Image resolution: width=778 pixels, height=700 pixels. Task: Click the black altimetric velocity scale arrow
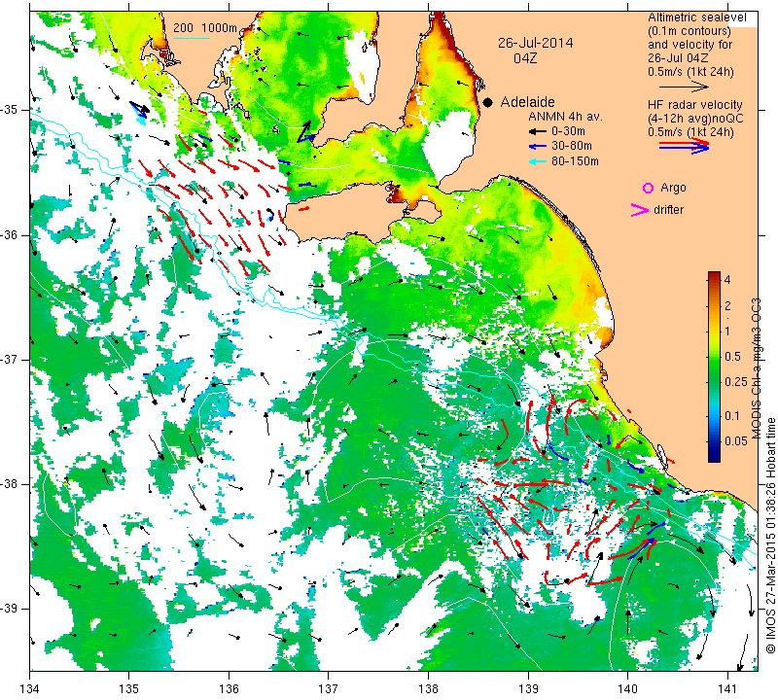pos(684,87)
